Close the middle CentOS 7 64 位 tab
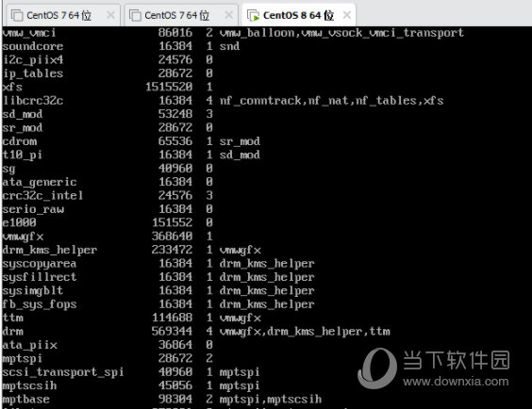 (x=229, y=15)
